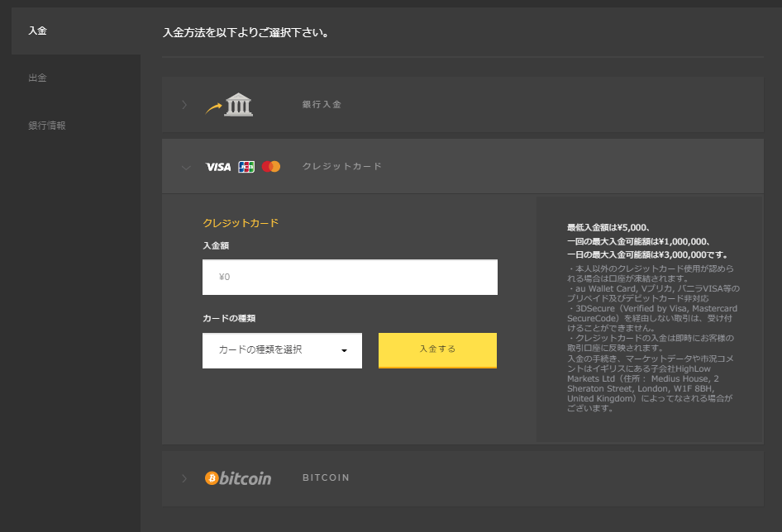Click the bank building icon for 銀行入金
The height and width of the screenshot is (532, 782).
pos(239,104)
